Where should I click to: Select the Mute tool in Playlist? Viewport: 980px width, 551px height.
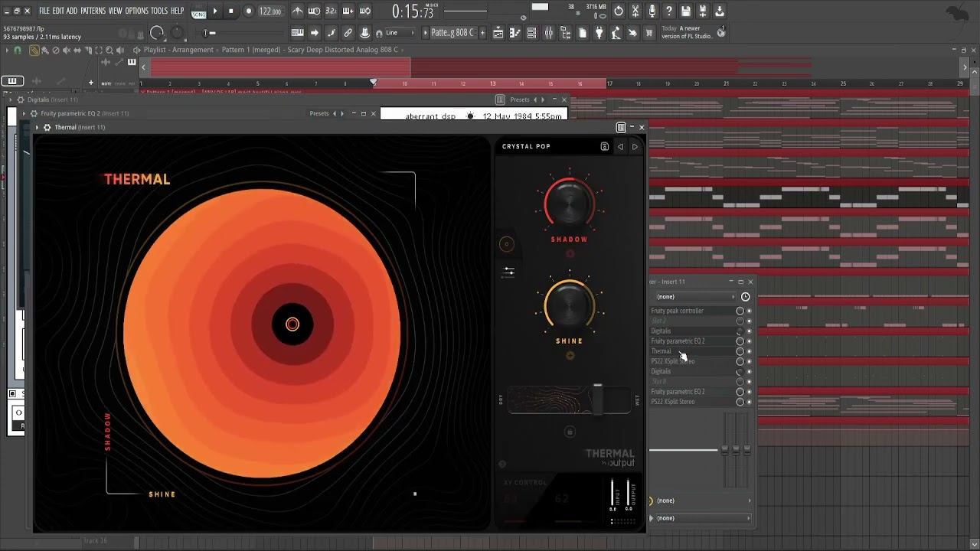[x=67, y=50]
